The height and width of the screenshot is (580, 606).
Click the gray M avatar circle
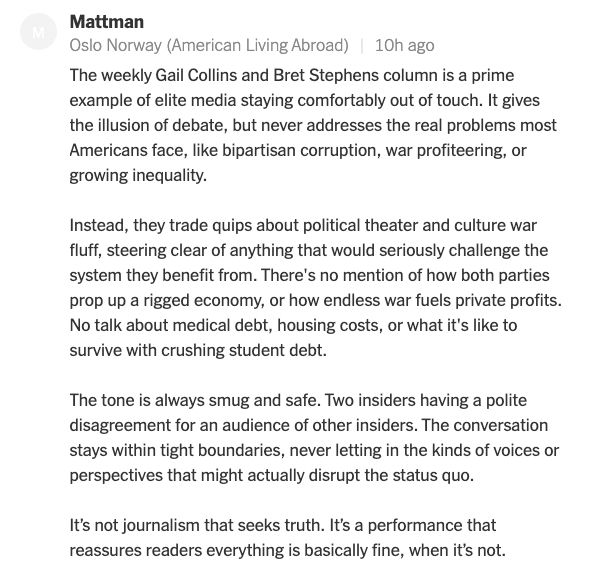click(x=38, y=32)
